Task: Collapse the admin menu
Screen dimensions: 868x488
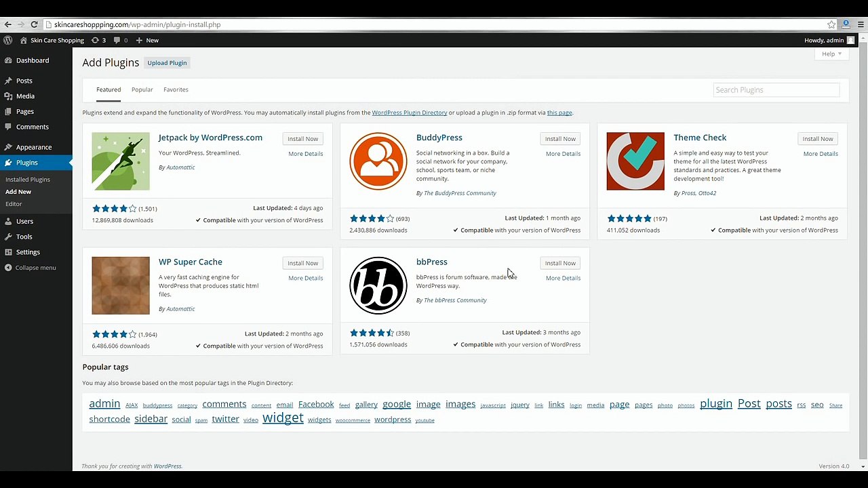Action: click(x=31, y=268)
